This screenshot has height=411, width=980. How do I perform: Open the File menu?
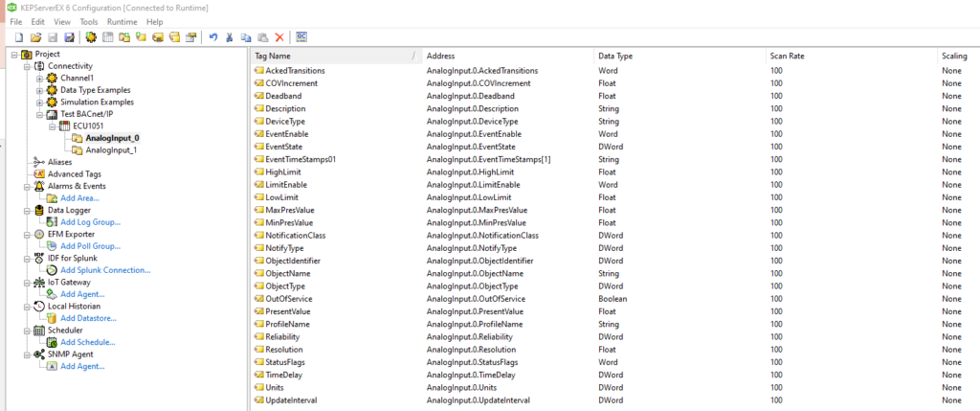point(16,22)
